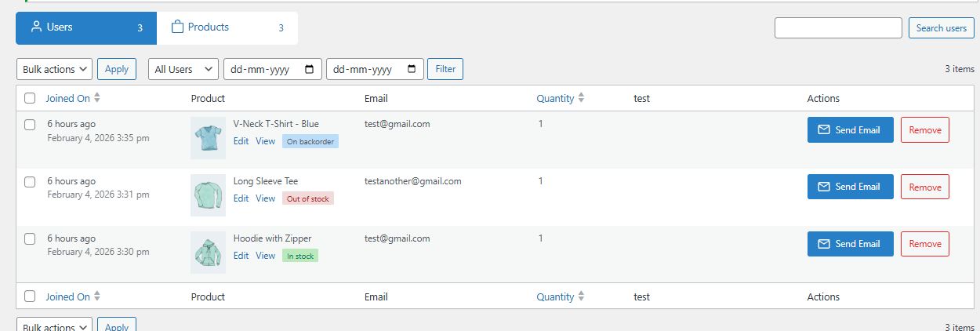Click Long Sleeve Tee product thumbnail
Viewport: 980px width, 331px height.
pyautogui.click(x=208, y=195)
